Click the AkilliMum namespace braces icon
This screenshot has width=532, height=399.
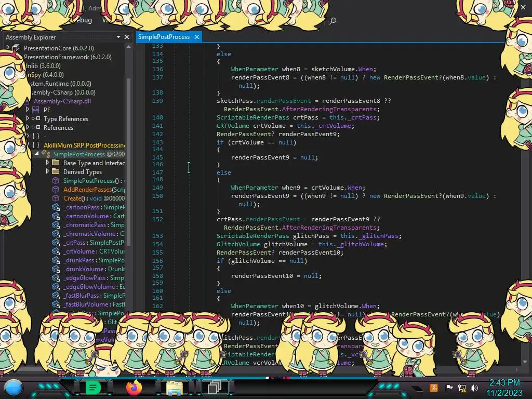pyautogui.click(x=36, y=145)
